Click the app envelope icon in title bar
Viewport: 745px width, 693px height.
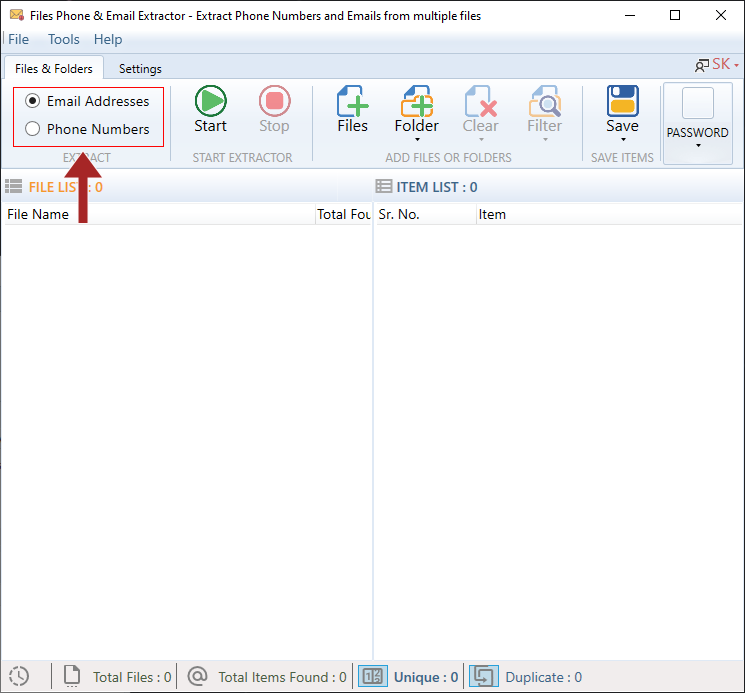[x=17, y=15]
